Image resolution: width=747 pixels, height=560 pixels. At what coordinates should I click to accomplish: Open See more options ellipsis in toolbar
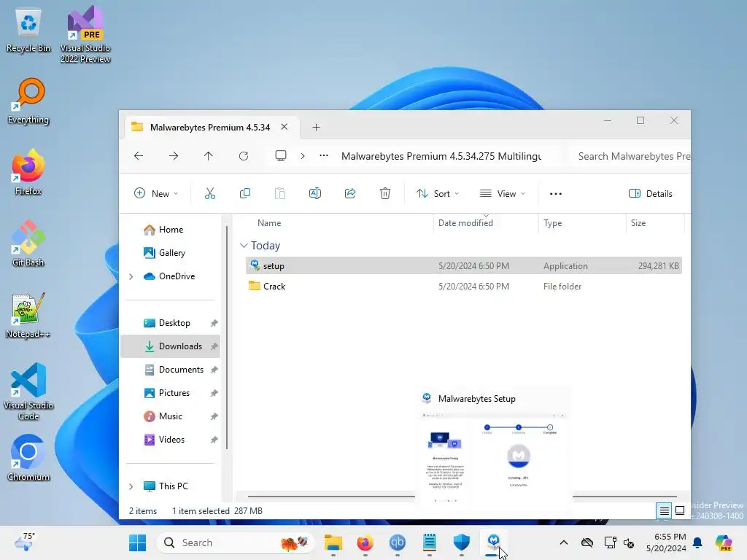coord(556,193)
